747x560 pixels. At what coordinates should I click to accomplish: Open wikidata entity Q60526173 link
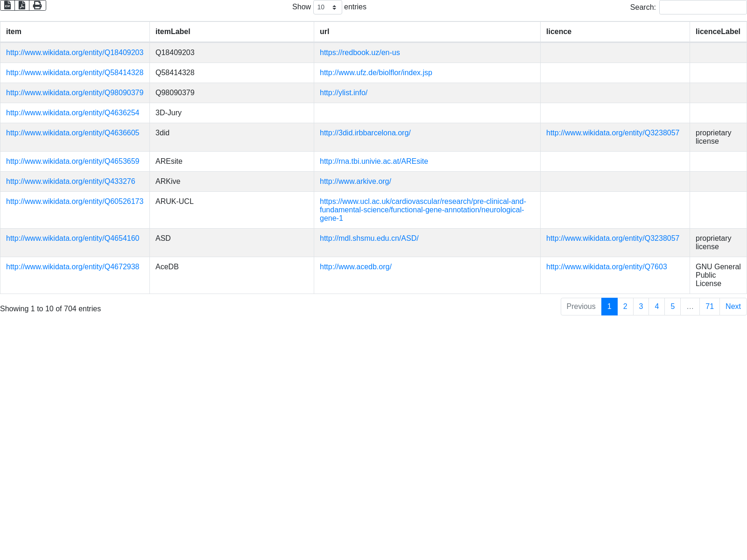75,202
